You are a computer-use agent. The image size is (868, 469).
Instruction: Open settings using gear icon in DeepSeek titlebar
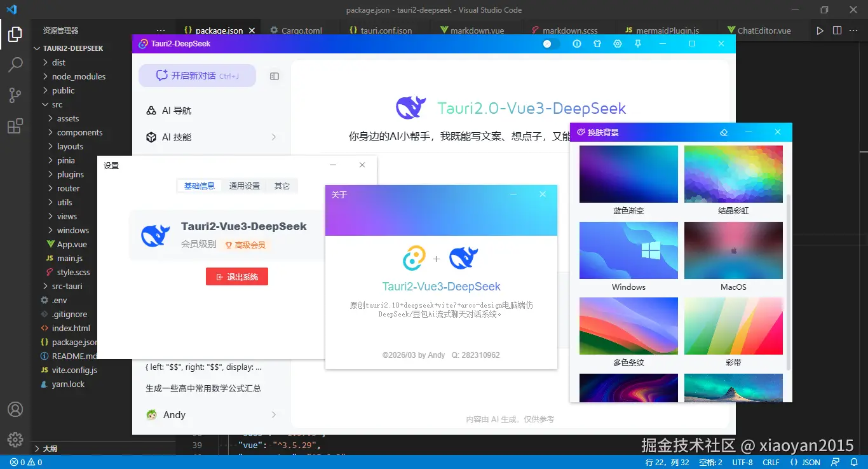(617, 43)
